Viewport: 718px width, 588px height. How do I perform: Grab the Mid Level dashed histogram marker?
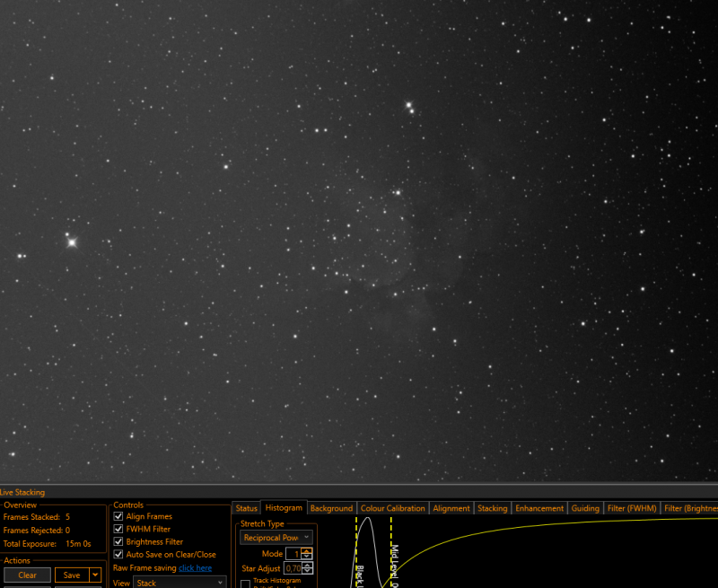click(x=391, y=552)
